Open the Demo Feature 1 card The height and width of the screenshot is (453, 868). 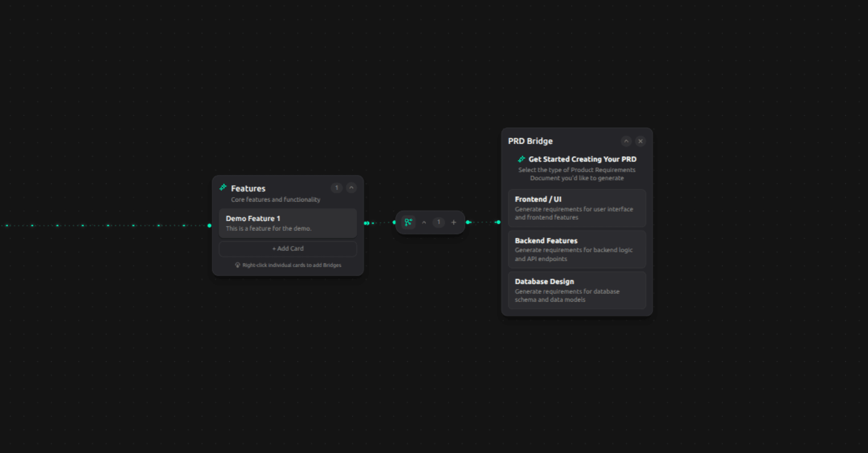[x=288, y=223]
